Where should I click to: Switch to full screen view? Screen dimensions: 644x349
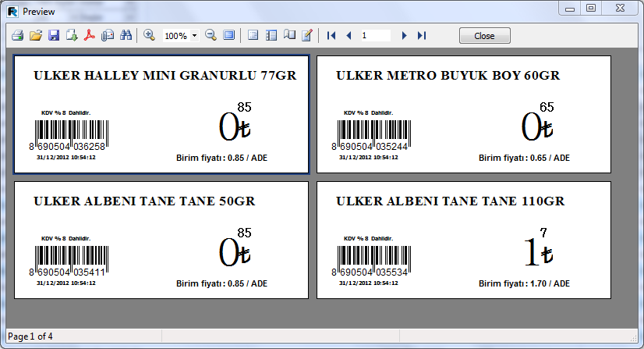(228, 35)
